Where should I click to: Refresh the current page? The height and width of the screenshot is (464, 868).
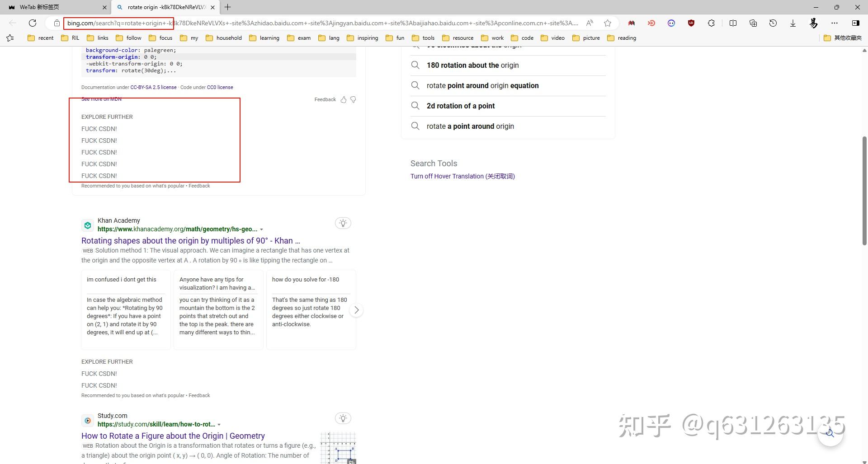tap(33, 23)
